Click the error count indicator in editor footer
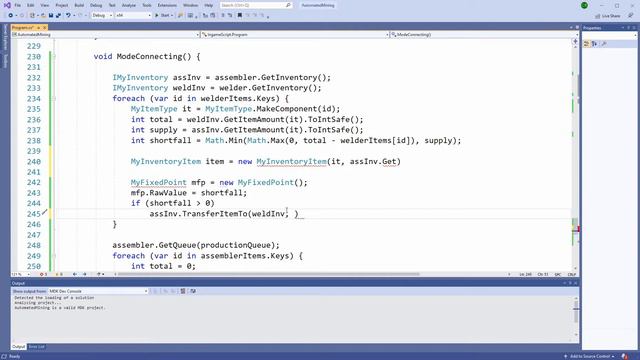640x360 pixels. (43, 274)
